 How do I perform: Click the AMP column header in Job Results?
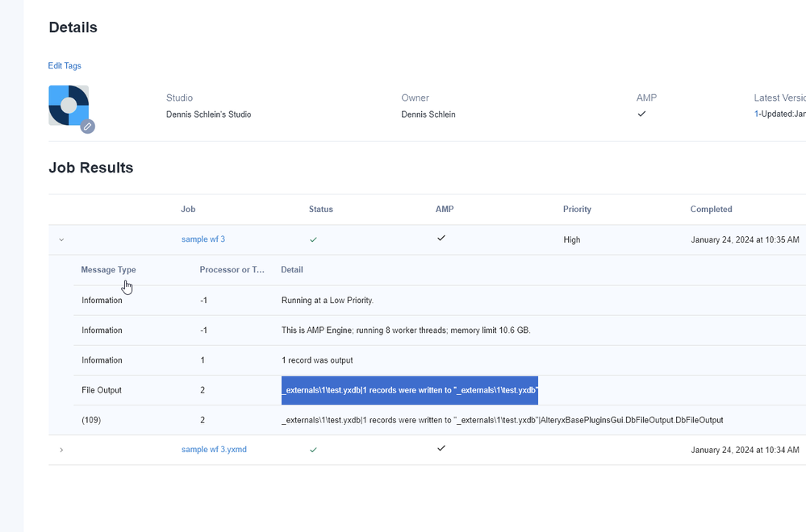click(x=445, y=209)
